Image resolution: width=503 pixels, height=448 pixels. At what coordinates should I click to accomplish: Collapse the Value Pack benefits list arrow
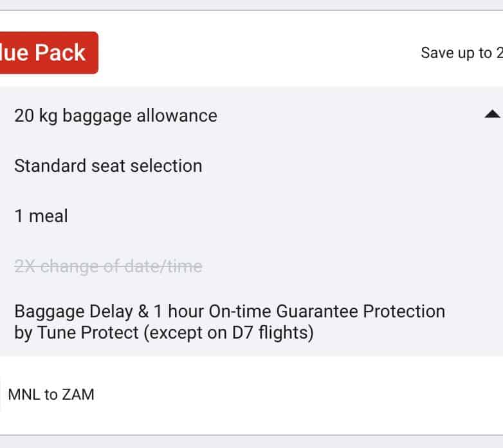[x=491, y=115]
